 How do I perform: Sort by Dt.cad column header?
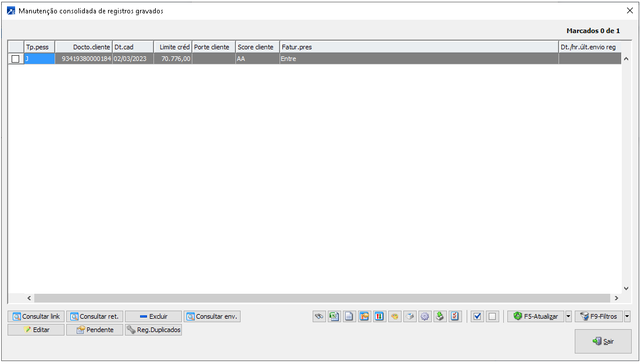point(133,47)
